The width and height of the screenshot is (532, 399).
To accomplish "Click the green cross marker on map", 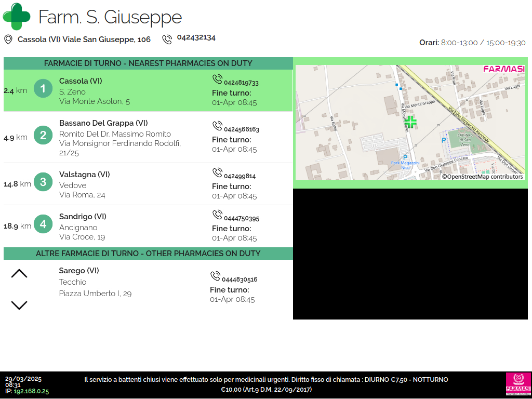I will [410, 122].
